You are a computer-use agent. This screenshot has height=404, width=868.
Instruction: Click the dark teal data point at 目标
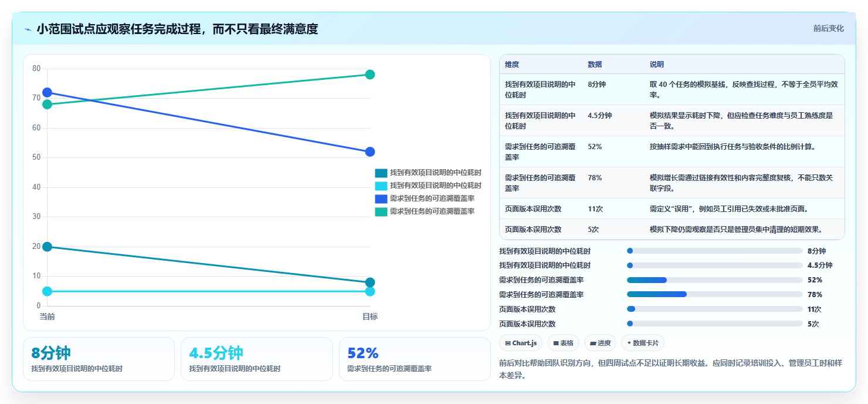coord(370,282)
